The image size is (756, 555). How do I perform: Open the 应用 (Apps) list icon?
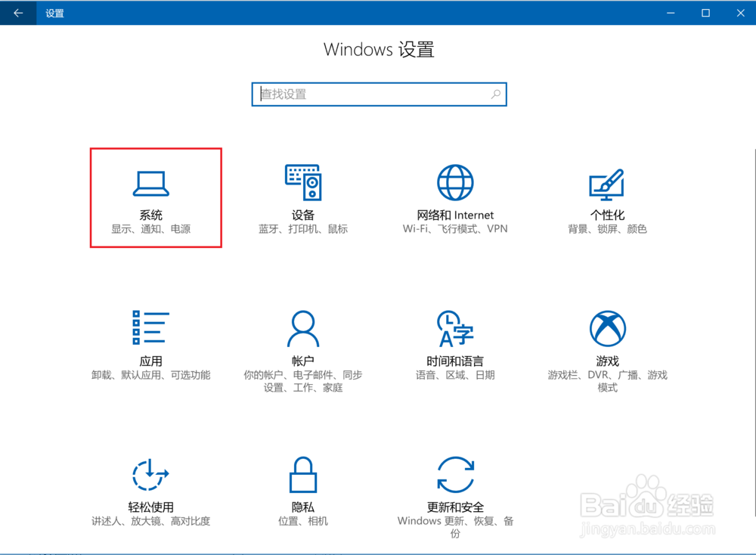150,328
